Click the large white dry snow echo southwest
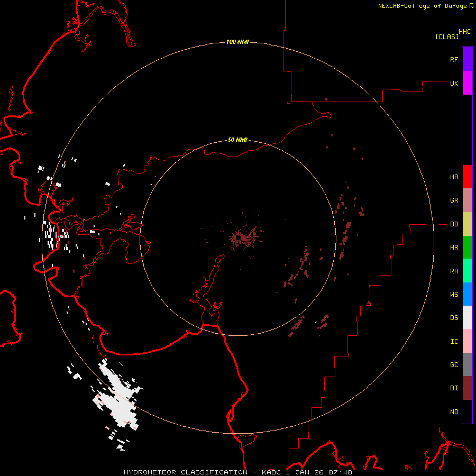The height and width of the screenshot is (476, 476). 117,395
